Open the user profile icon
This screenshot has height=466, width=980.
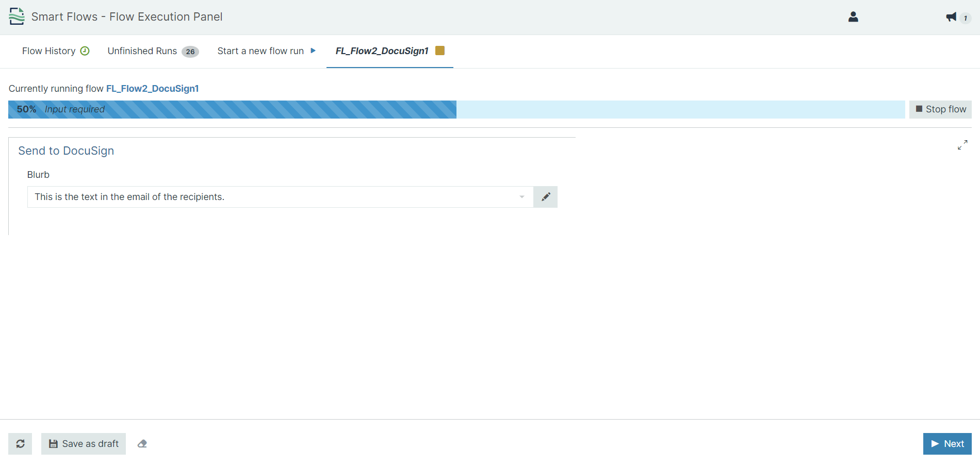(x=853, y=17)
